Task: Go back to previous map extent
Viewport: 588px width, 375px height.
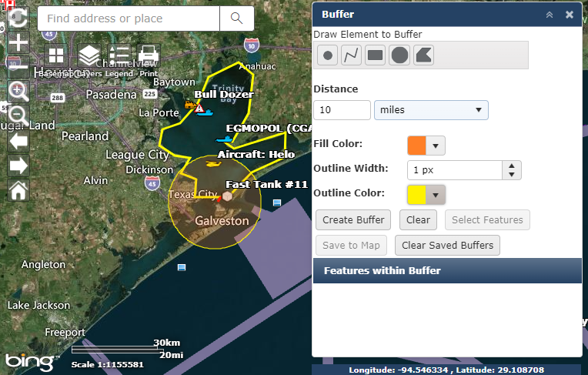Action: [18, 141]
